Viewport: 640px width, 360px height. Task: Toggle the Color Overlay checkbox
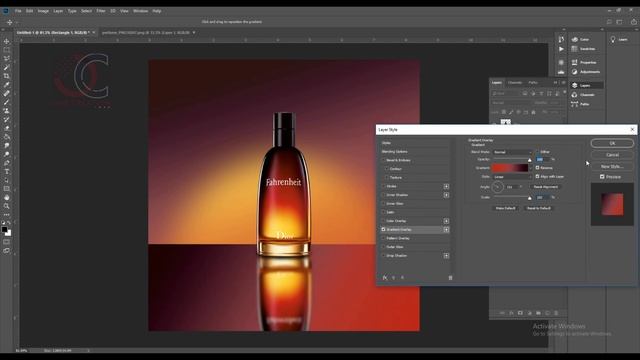383,221
